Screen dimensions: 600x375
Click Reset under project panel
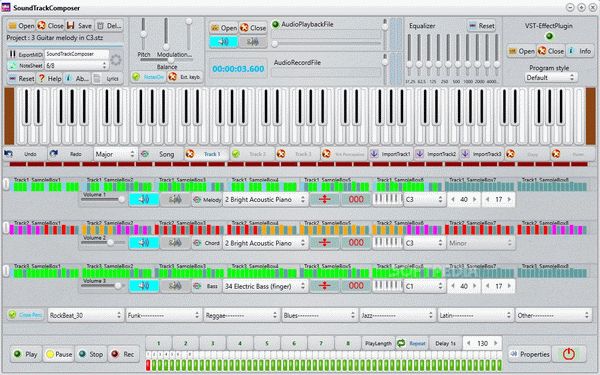(x=21, y=78)
